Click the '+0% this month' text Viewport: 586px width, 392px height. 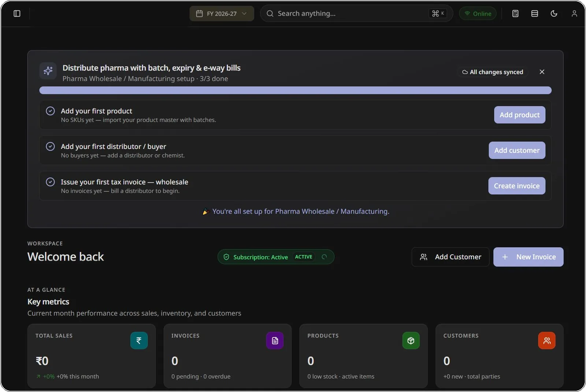[x=78, y=376]
